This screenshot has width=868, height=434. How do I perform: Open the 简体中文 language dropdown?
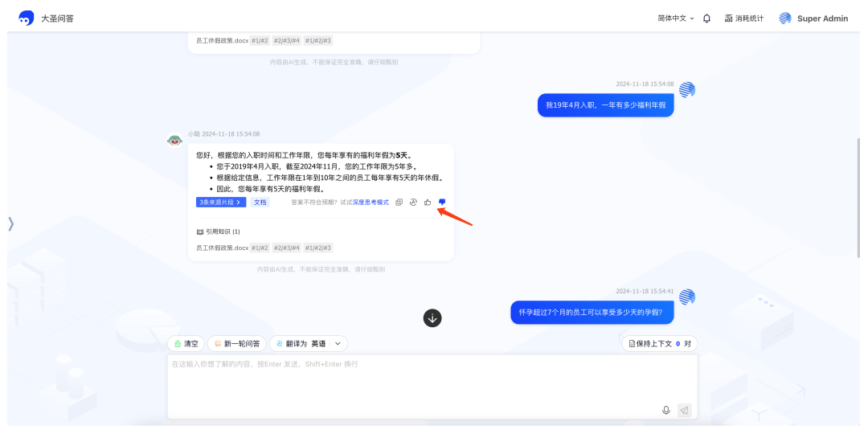click(675, 18)
